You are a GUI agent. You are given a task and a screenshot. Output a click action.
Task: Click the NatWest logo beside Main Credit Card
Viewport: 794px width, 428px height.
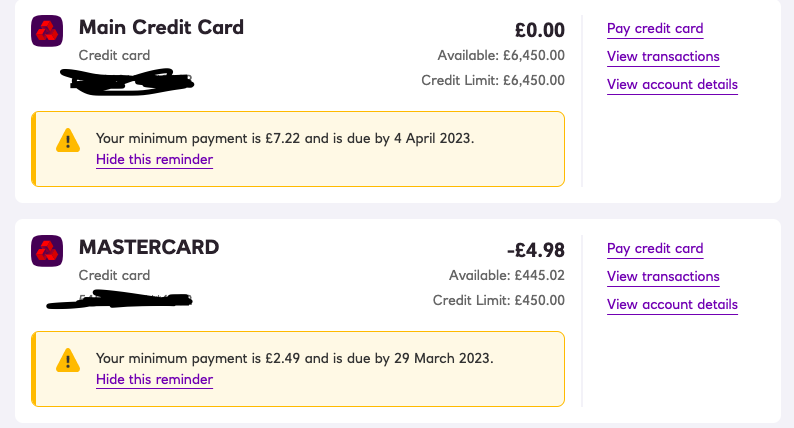click(x=47, y=31)
